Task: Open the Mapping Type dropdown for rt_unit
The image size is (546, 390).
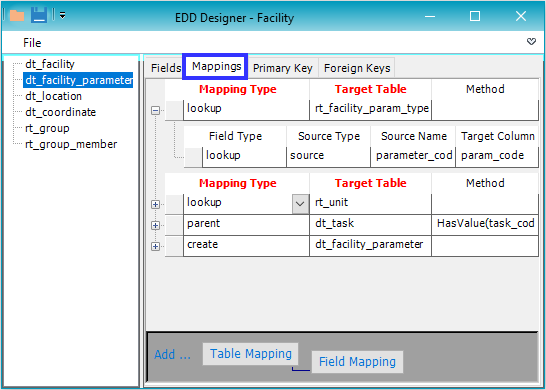Action: 300,204
